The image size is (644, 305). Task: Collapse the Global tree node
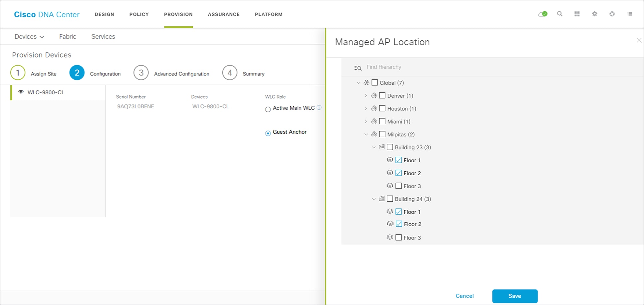coord(358,83)
